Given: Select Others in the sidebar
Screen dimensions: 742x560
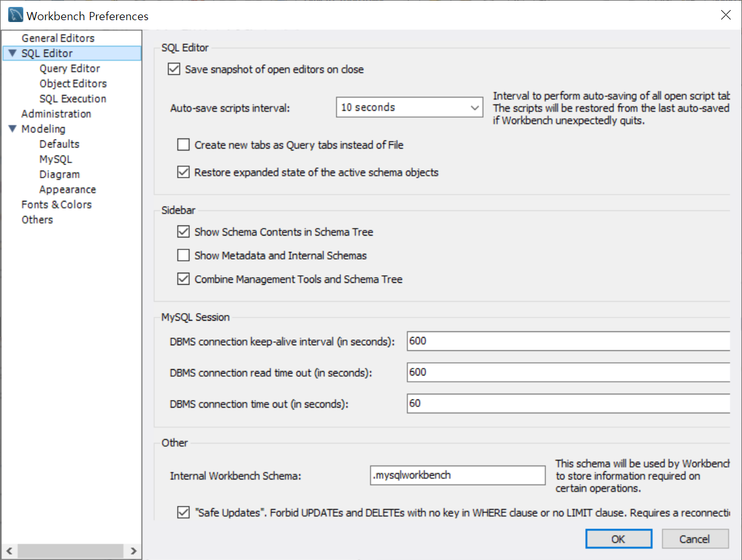Looking at the screenshot, I should [37, 220].
